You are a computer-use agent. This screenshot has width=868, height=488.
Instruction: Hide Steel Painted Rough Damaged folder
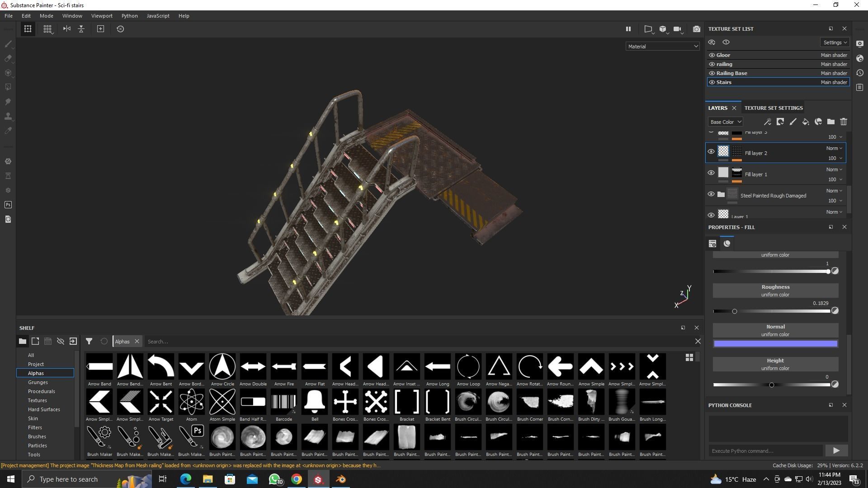711,194
